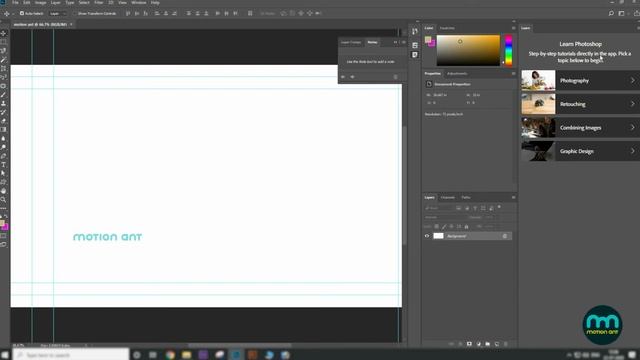Open the Filter menu
Viewport: 640px width, 360px height.
tap(99, 2)
